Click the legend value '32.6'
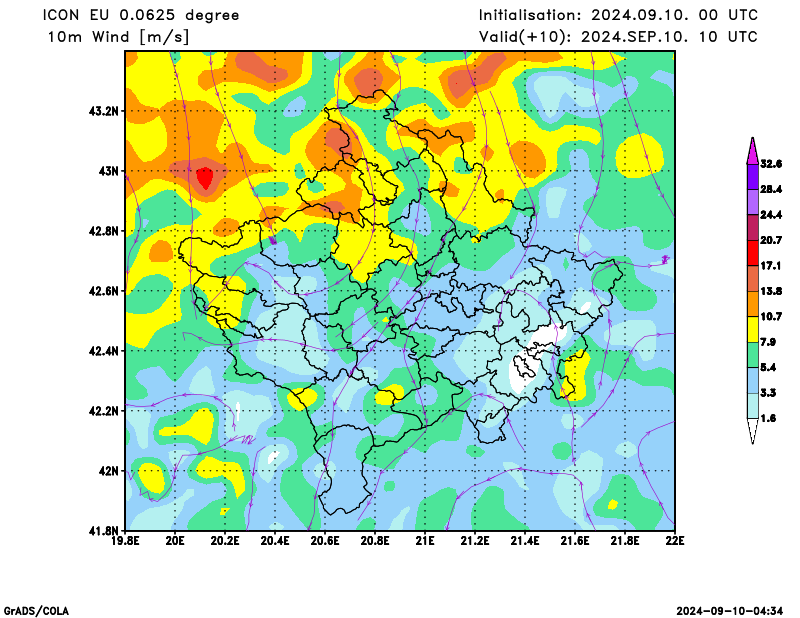800x618 pixels. click(771, 164)
